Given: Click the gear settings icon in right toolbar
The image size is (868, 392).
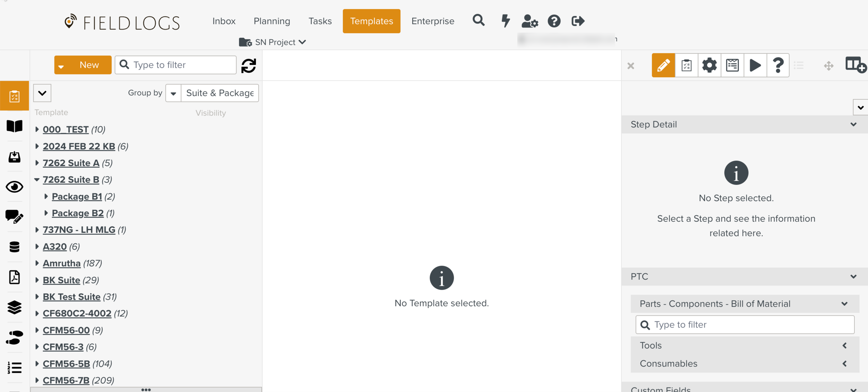Looking at the screenshot, I should 709,65.
